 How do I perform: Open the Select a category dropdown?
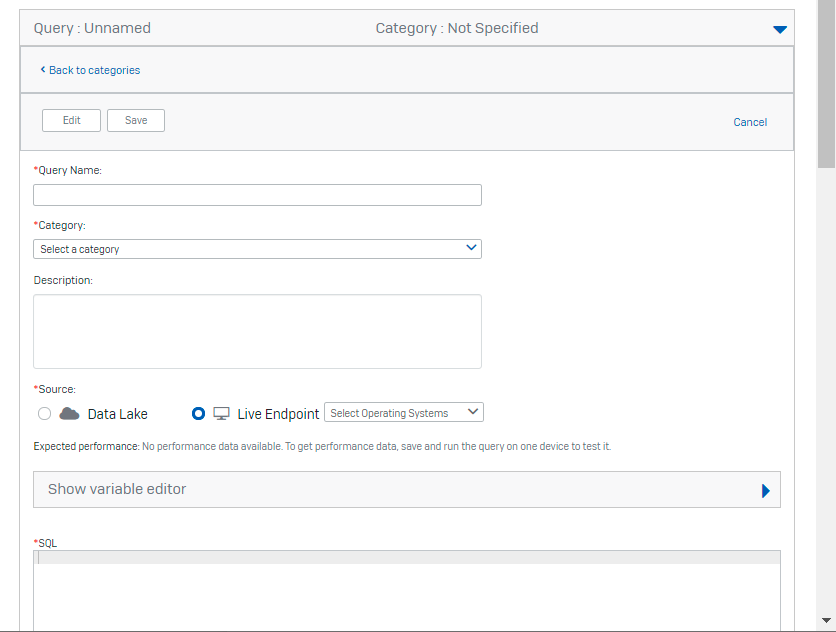257,248
